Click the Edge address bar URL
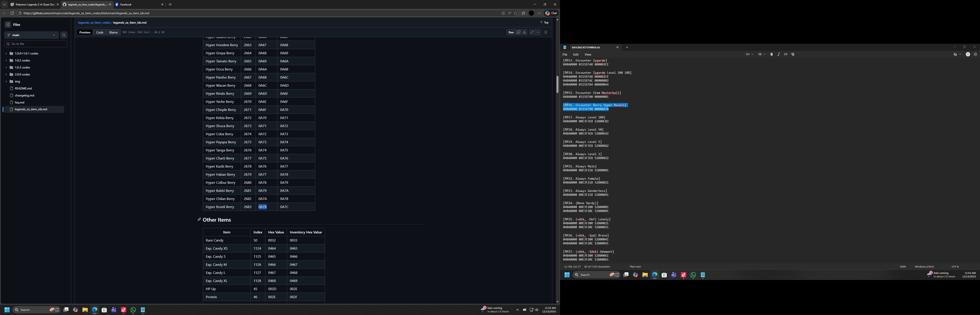The height and width of the screenshot is (315, 980). point(86,13)
